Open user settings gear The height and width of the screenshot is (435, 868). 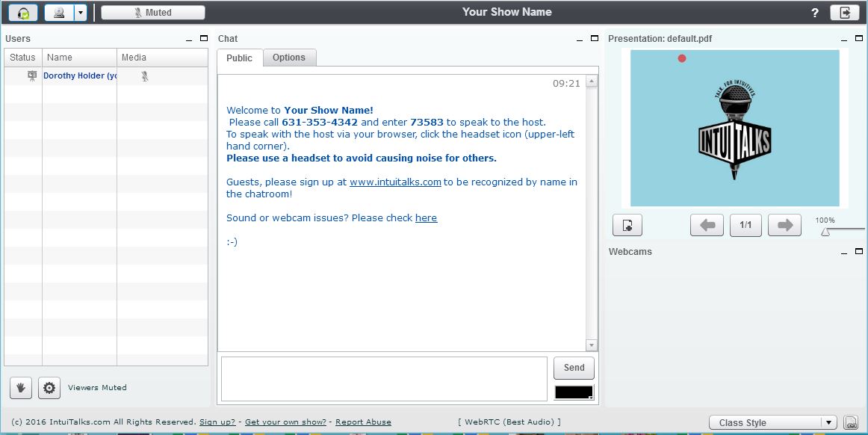coord(49,388)
